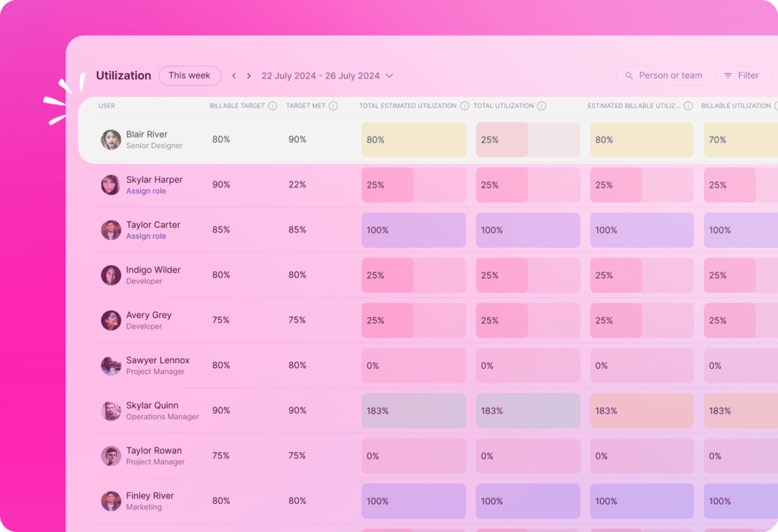
Task: Click the Filter button
Action: (x=741, y=75)
